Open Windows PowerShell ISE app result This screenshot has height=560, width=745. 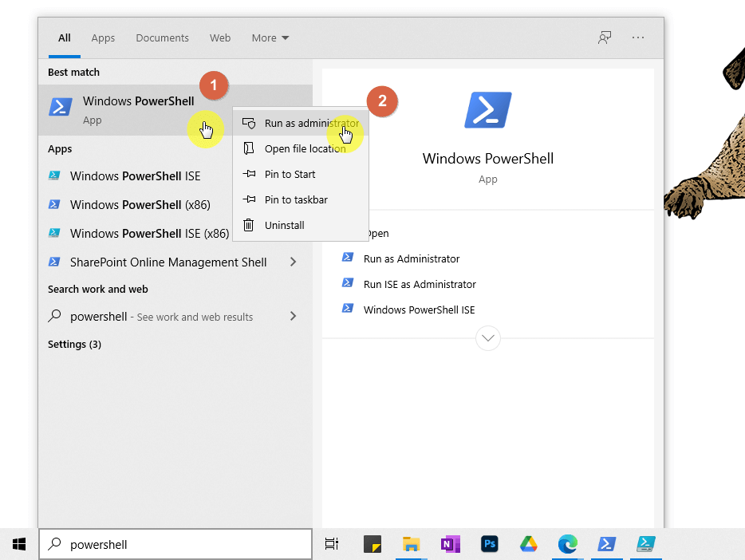point(135,176)
